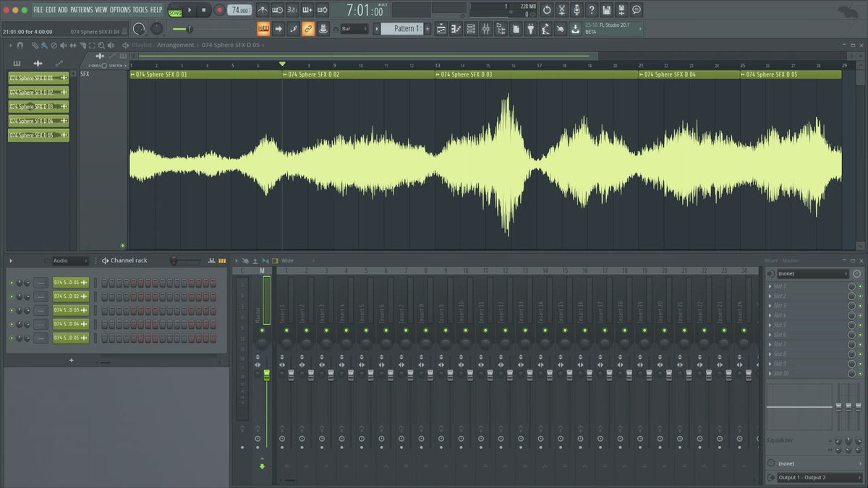This screenshot has width=868, height=488.
Task: Open the Audio channel filter dropdown
Action: pyautogui.click(x=69, y=261)
